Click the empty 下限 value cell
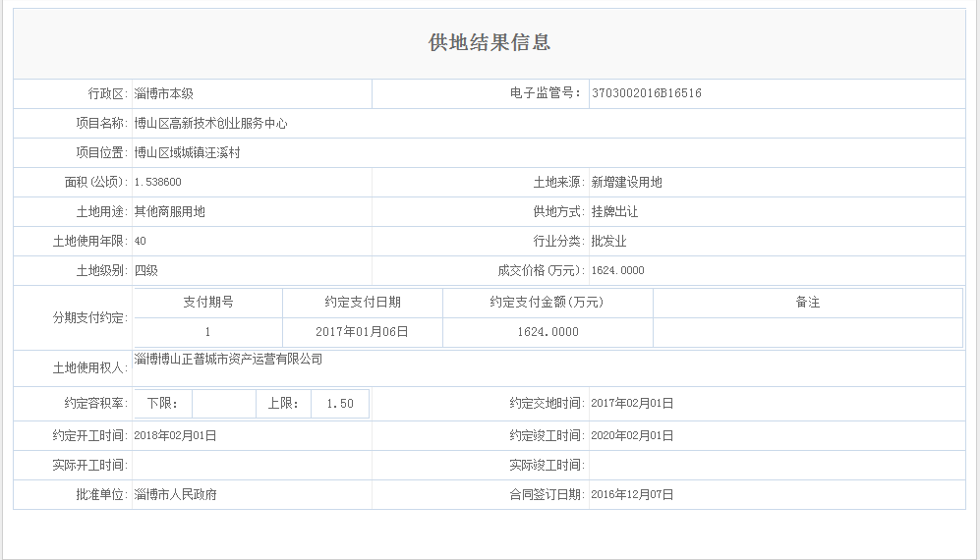This screenshot has height=560, width=980. (x=224, y=404)
